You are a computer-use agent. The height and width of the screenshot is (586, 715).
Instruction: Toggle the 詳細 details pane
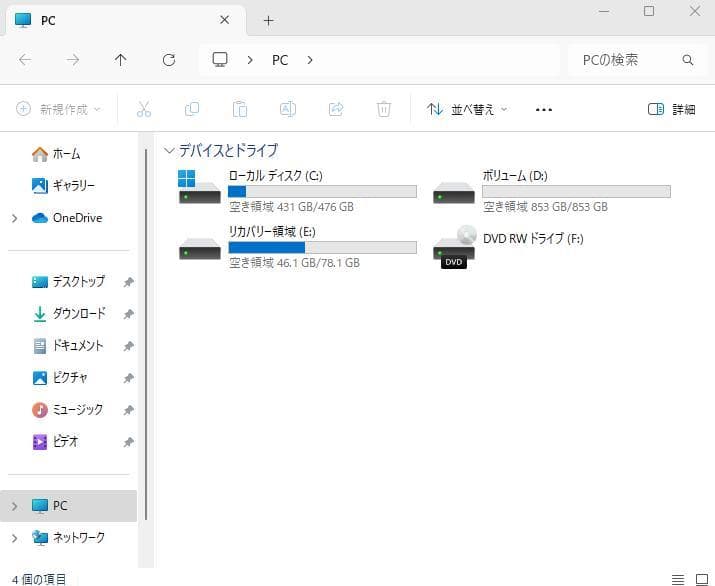[x=671, y=109]
